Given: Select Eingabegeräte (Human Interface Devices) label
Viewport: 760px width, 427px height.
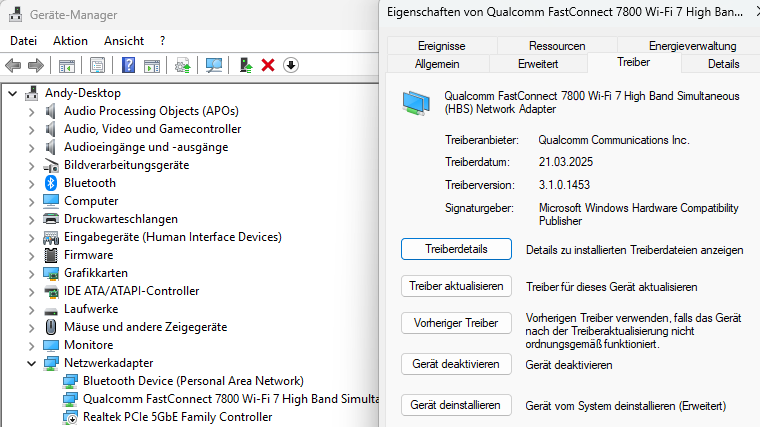Looking at the screenshot, I should (x=173, y=237).
